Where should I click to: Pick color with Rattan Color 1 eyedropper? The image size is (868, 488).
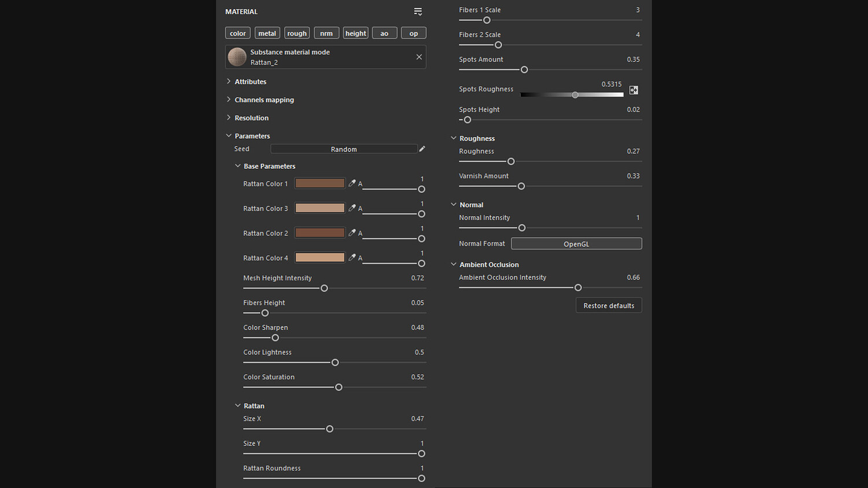[352, 183]
